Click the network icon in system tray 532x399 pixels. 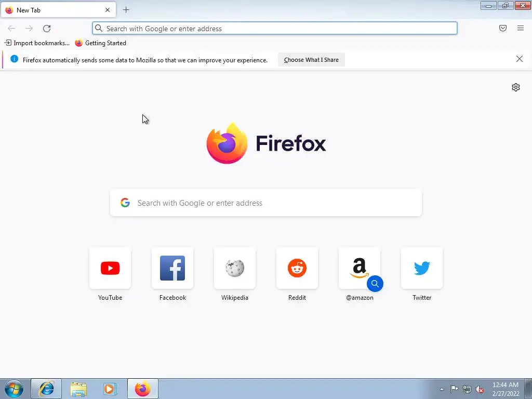[x=467, y=389]
